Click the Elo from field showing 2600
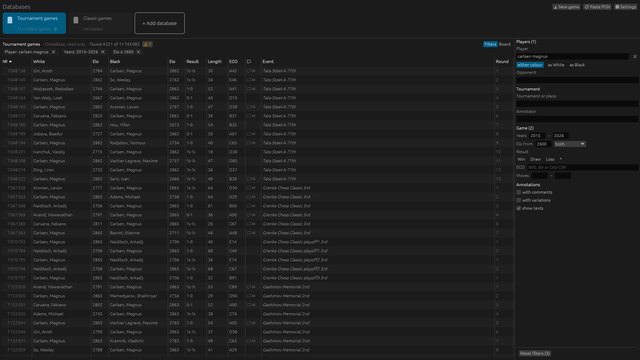 pos(543,144)
